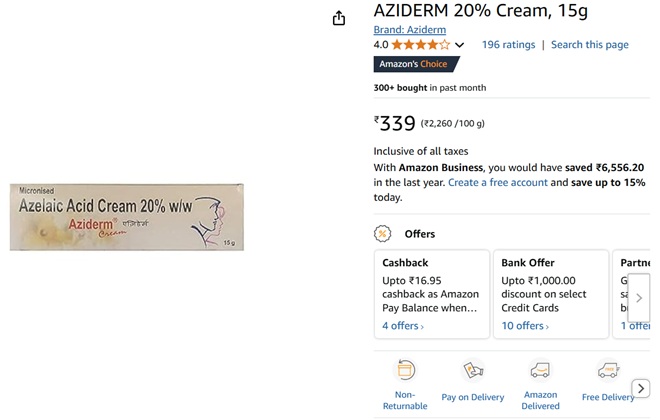Click the Free Delivery icon
This screenshot has width=660, height=420.
(608, 370)
